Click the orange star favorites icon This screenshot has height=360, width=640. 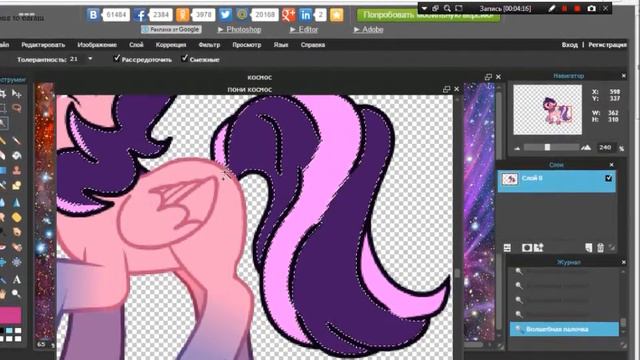click(336, 15)
